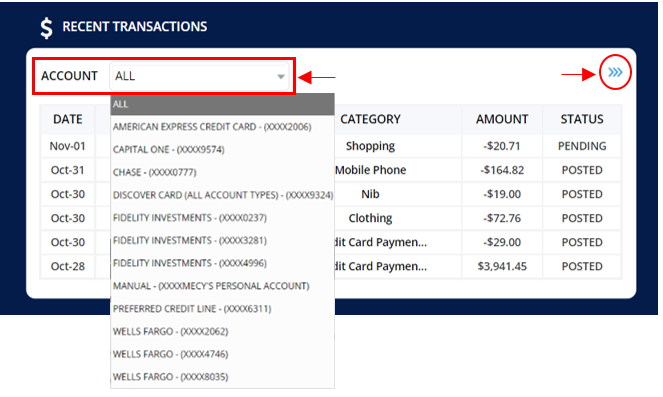Click the Nov-01 date cell
This screenshot has width=663, height=397.
click(68, 146)
